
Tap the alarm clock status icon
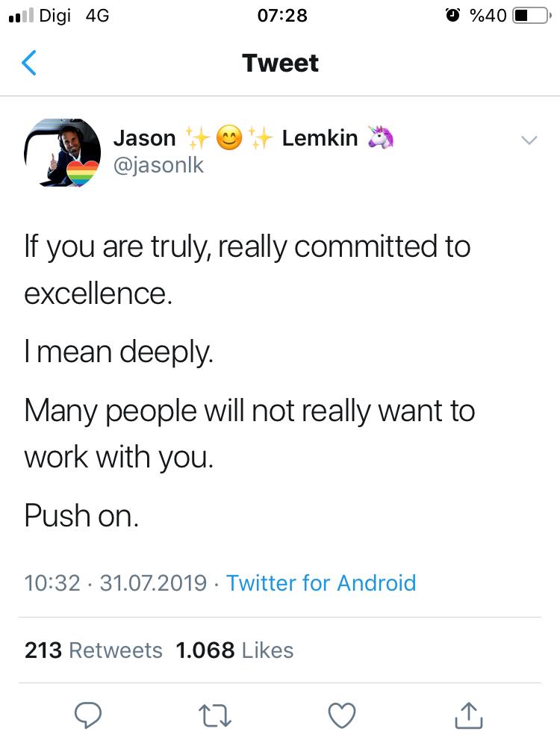(x=452, y=15)
